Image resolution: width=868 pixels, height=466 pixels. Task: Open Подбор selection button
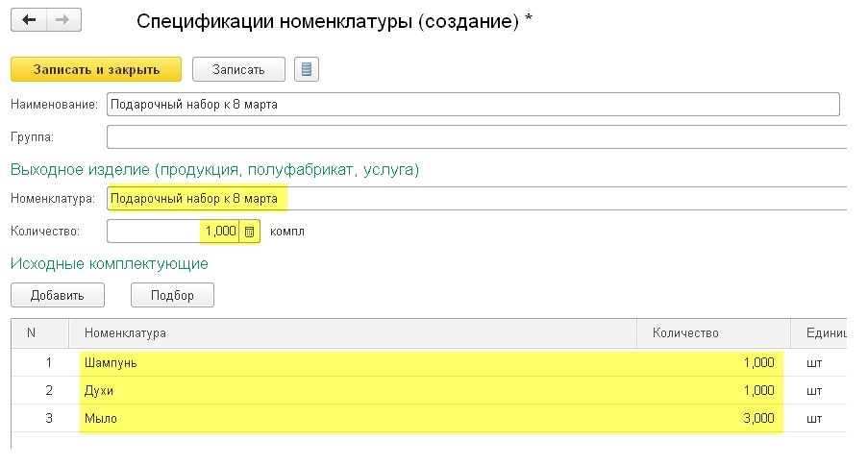[172, 295]
